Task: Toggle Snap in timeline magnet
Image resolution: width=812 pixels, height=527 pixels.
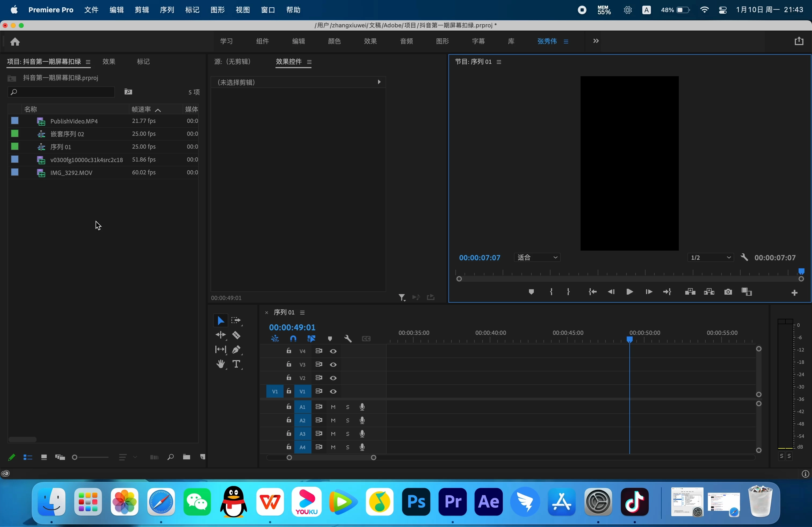Action: 293,339
